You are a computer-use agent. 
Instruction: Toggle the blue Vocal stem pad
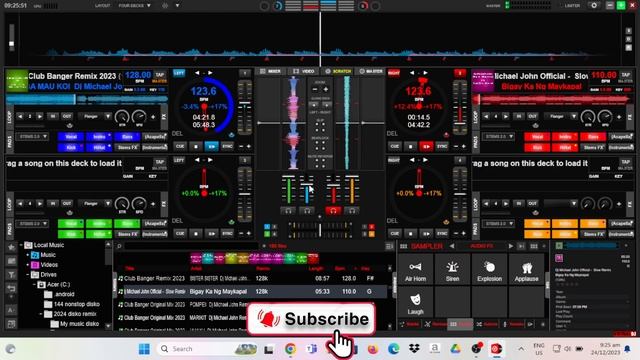pos(71,137)
